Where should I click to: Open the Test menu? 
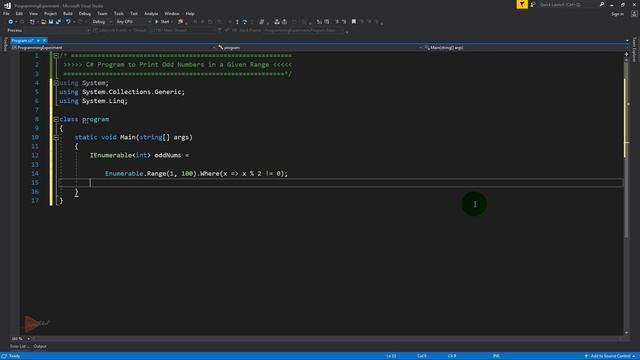point(134,13)
